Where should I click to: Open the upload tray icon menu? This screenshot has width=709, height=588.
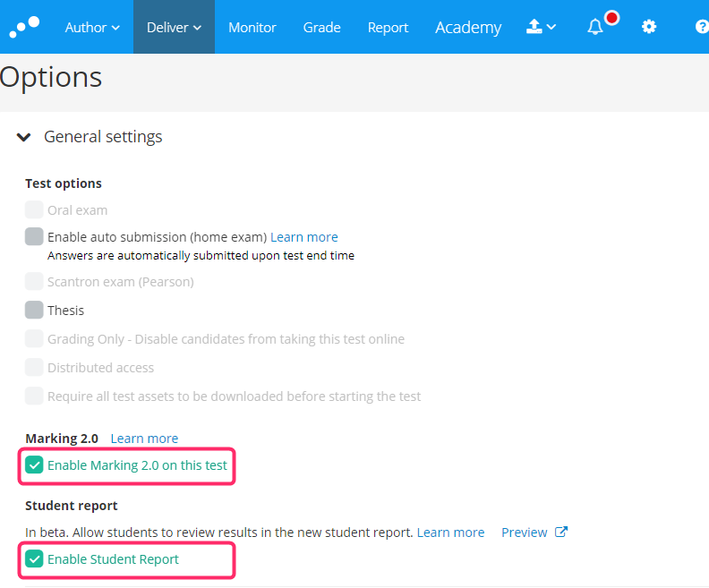tap(541, 27)
